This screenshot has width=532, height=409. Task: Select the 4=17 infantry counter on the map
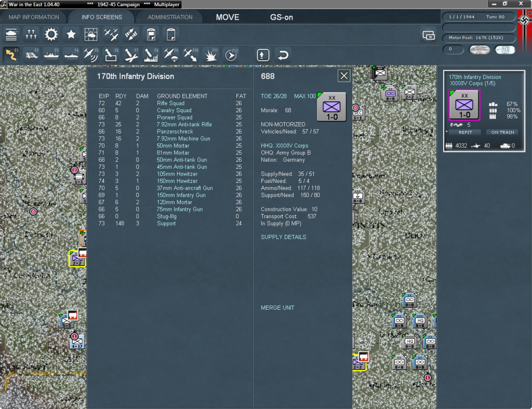(x=77, y=342)
